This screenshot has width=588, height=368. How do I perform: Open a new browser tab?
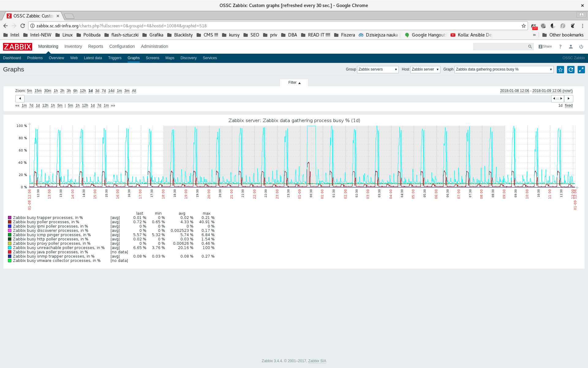point(69,16)
